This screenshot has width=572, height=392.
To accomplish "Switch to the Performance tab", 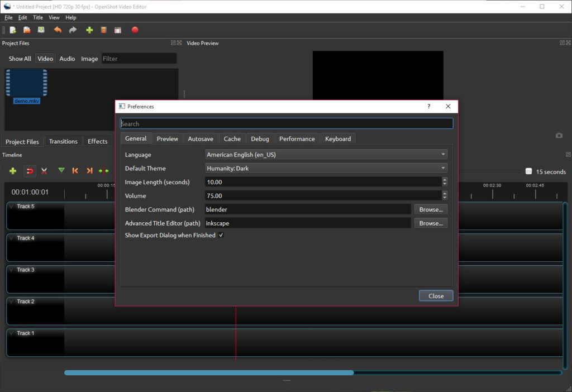I will click(297, 139).
